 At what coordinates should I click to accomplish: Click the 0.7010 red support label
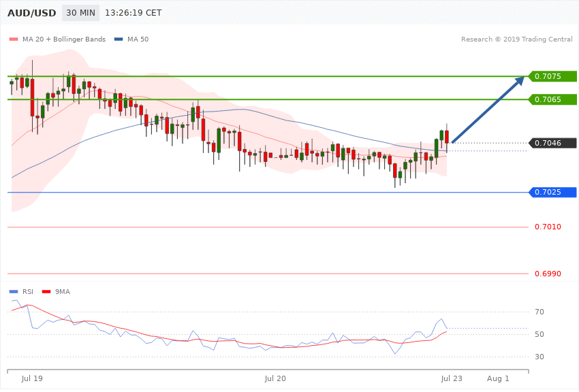pos(548,227)
